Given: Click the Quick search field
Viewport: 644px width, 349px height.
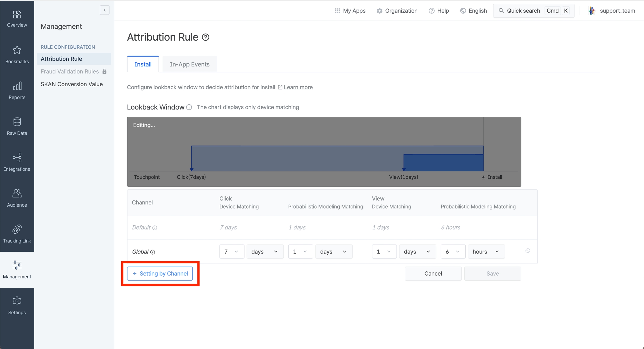Looking at the screenshot, I should tap(523, 11).
